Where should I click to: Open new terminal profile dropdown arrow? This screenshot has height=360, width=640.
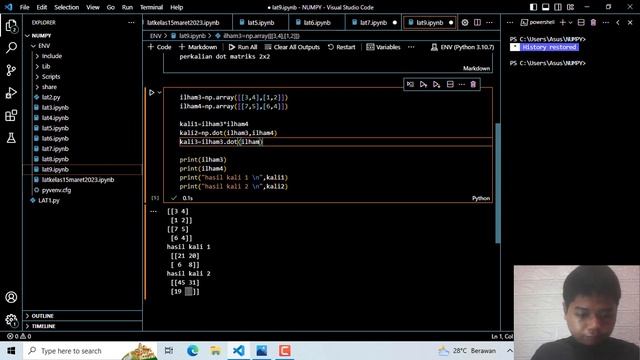[571, 22]
